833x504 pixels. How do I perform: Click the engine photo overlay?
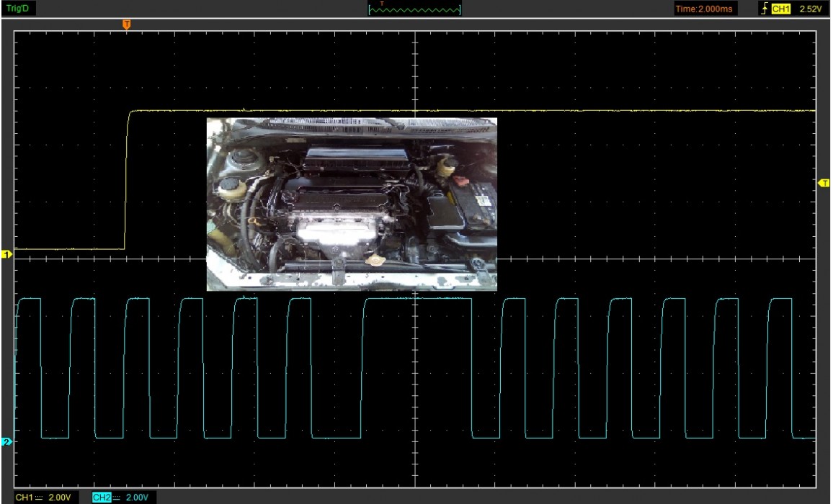tap(351, 204)
